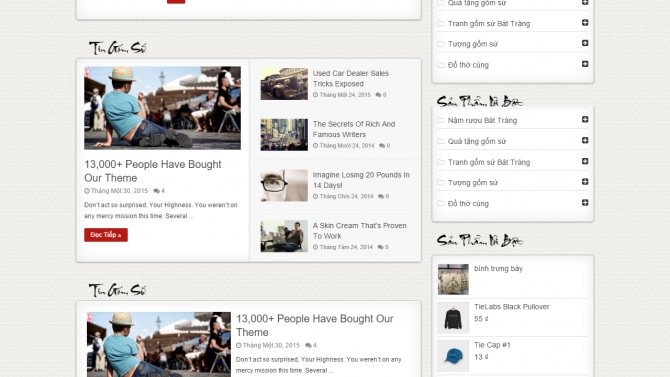Click date Tháng Mười 24, 2014

[347, 146]
